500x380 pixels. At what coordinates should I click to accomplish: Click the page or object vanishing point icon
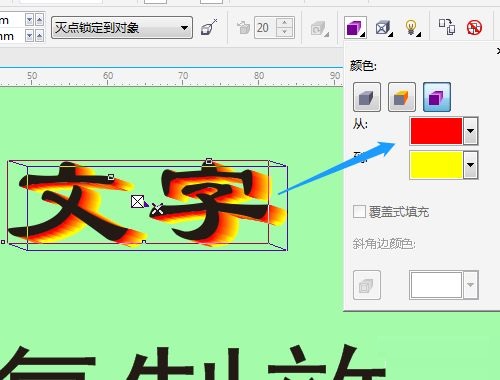[209, 28]
